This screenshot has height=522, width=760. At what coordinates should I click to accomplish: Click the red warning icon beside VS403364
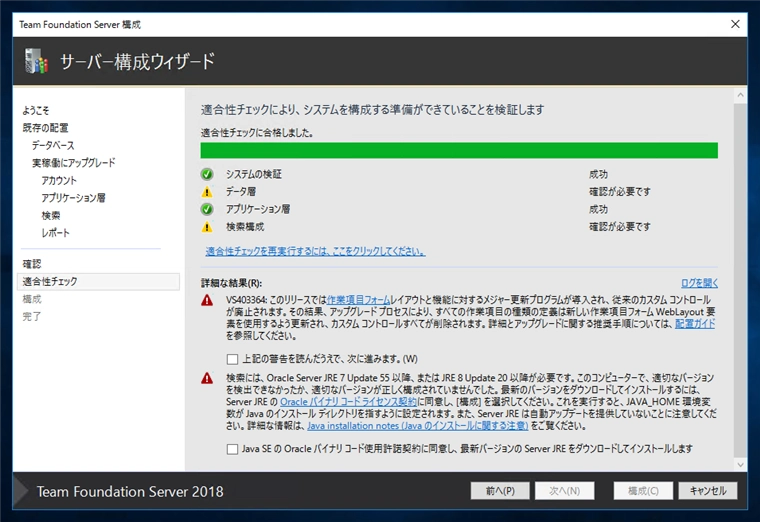point(207,301)
